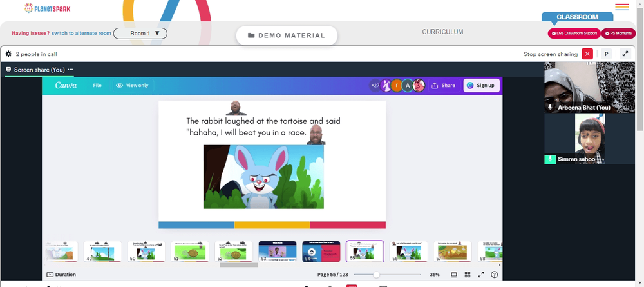Open slide 49 thumbnail

[102, 252]
